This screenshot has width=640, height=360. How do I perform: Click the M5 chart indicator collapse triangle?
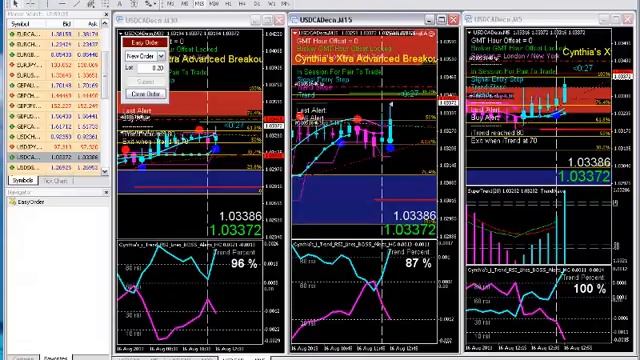[x=470, y=32]
